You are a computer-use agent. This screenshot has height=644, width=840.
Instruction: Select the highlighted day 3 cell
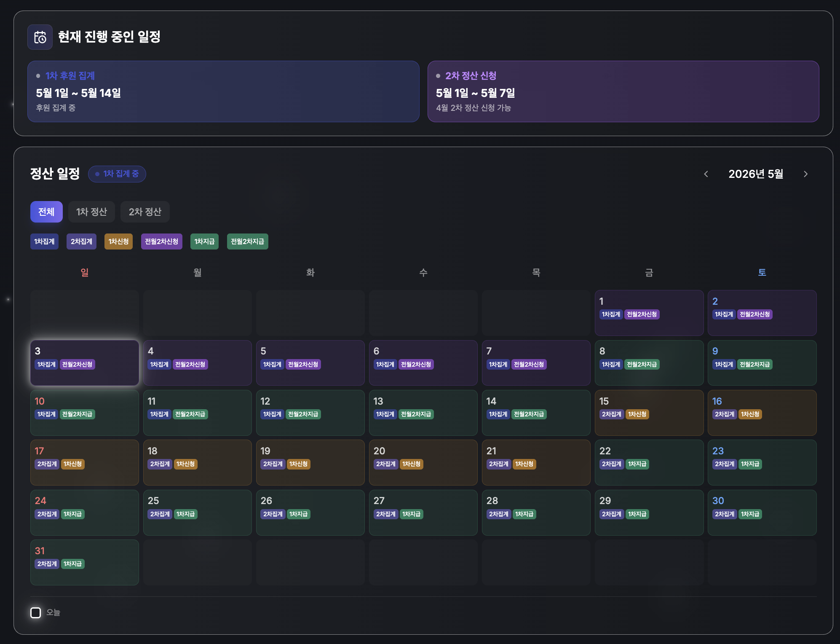(x=85, y=362)
